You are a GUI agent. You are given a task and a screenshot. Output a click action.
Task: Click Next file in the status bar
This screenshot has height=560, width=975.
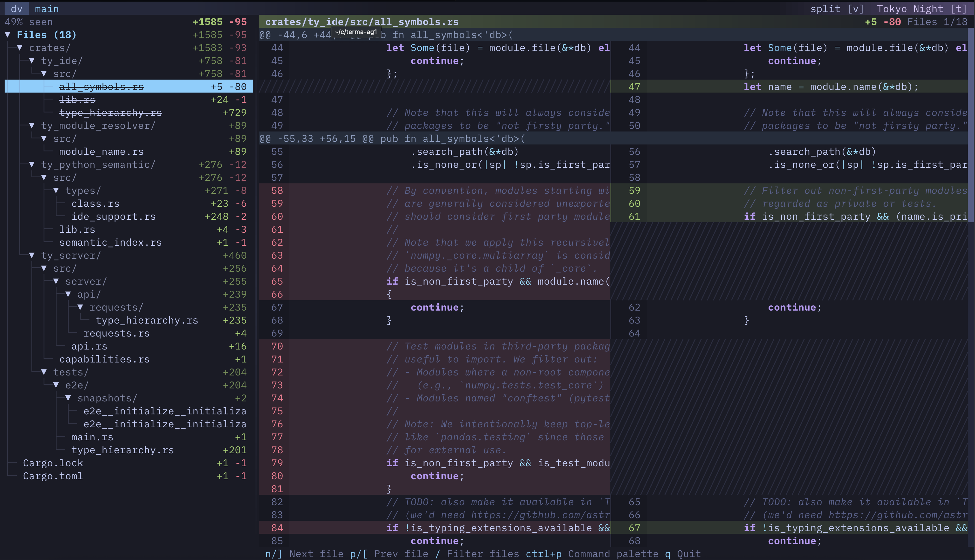pos(317,553)
